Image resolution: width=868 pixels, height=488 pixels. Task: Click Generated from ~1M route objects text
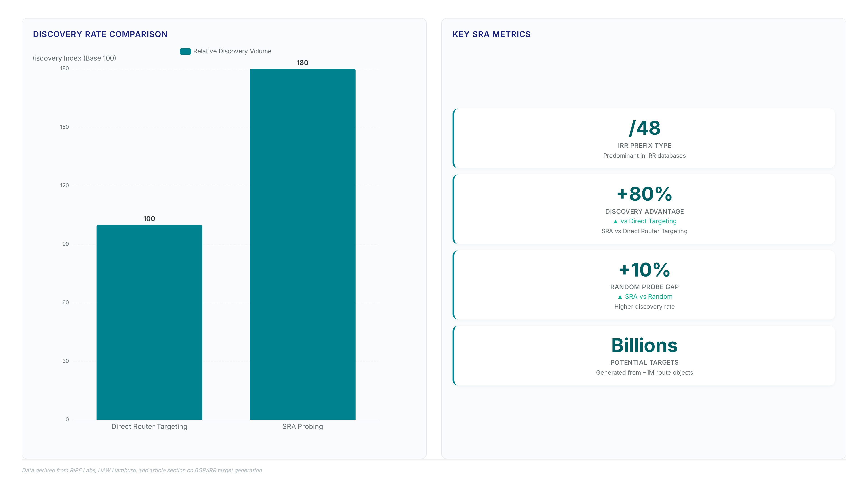click(x=644, y=373)
